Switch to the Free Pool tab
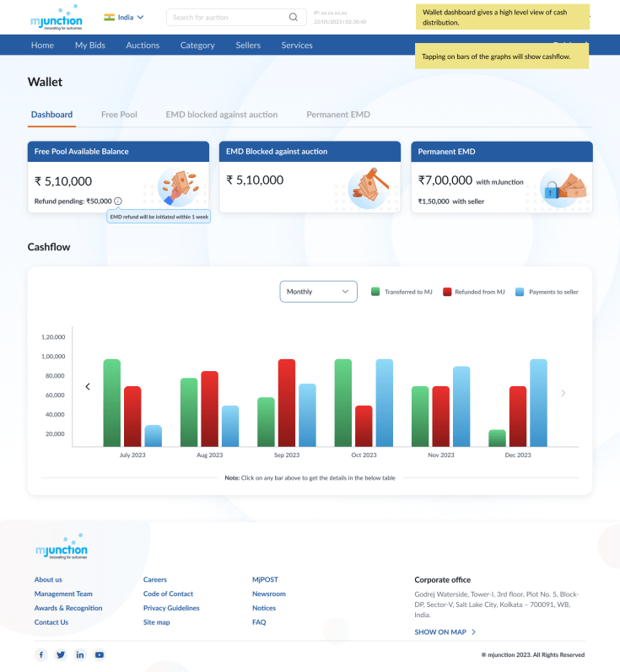Screen dimensions: 620x672 [x=119, y=115]
